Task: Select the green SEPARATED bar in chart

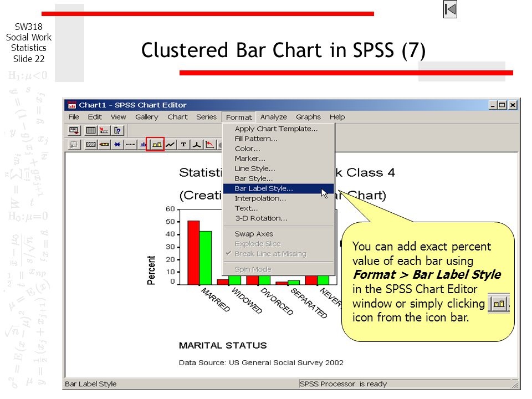Action: 294,282
